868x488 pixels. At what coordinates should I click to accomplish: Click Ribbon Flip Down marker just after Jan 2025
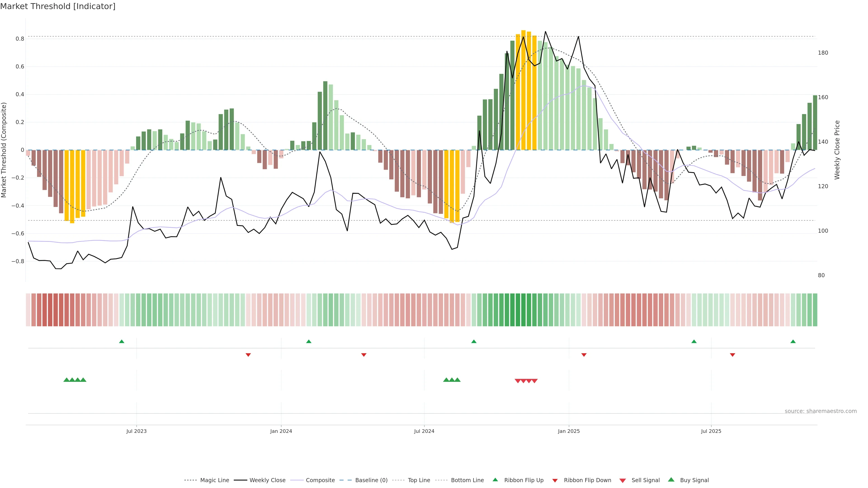[x=584, y=355]
